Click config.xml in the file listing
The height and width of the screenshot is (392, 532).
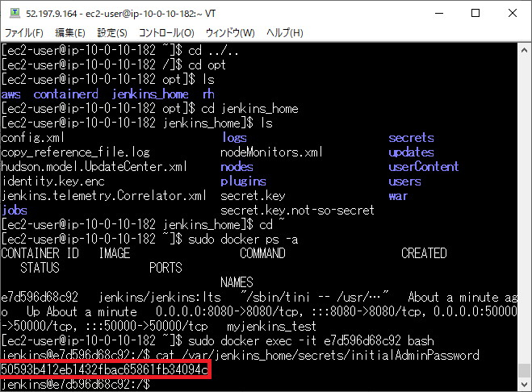coord(31,138)
